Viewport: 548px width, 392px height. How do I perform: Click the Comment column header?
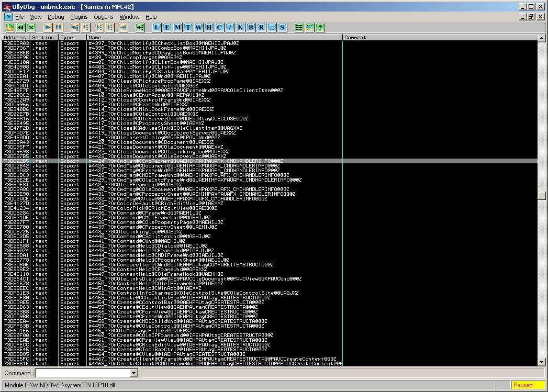coord(440,37)
